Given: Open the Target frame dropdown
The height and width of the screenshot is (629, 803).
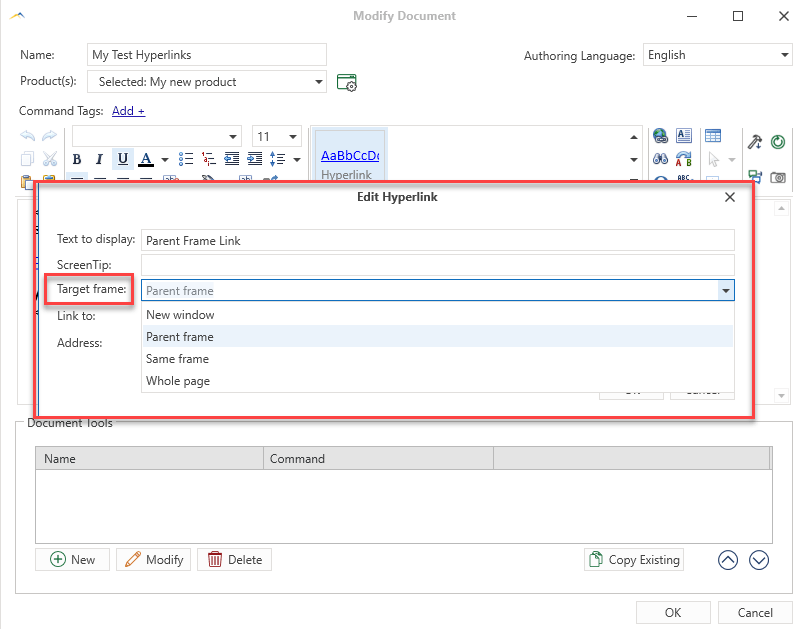Looking at the screenshot, I should pyautogui.click(x=727, y=290).
